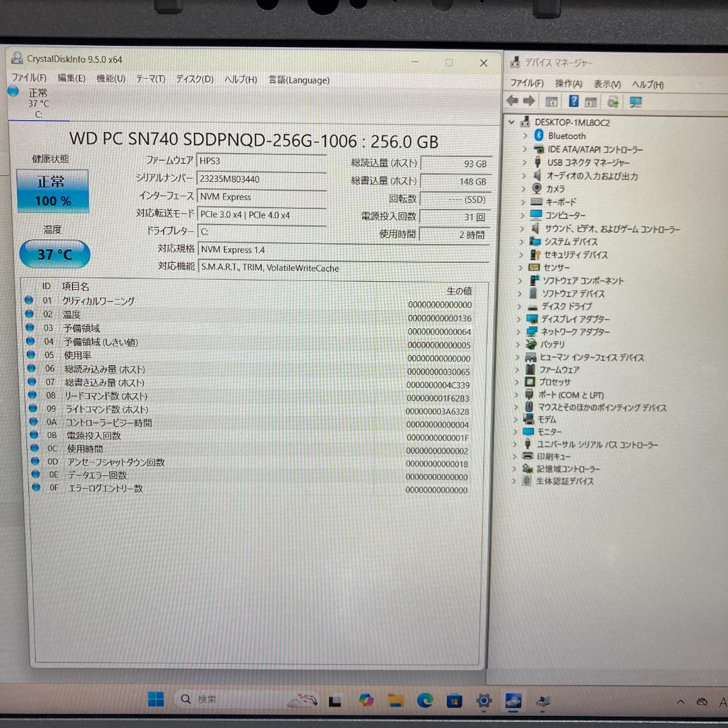Screen dimensions: 728x728
Task: Click the blue question mark help icon
Action: [x=574, y=101]
